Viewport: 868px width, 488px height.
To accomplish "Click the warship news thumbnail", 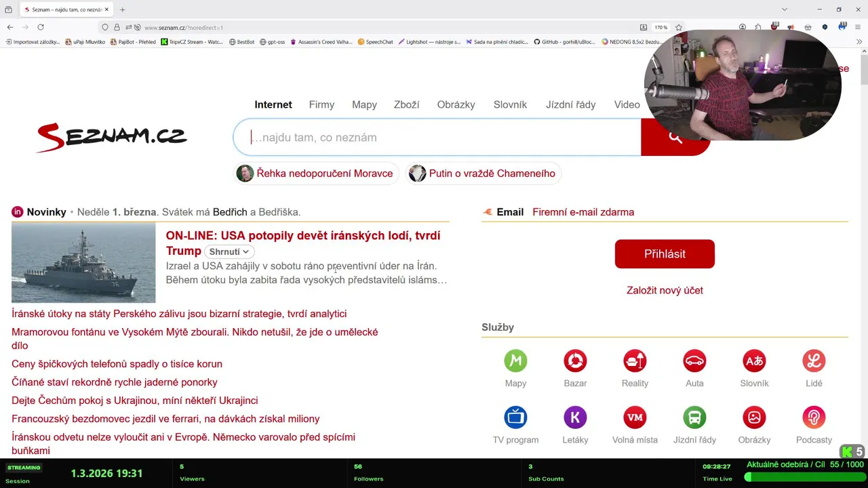I will click(83, 263).
